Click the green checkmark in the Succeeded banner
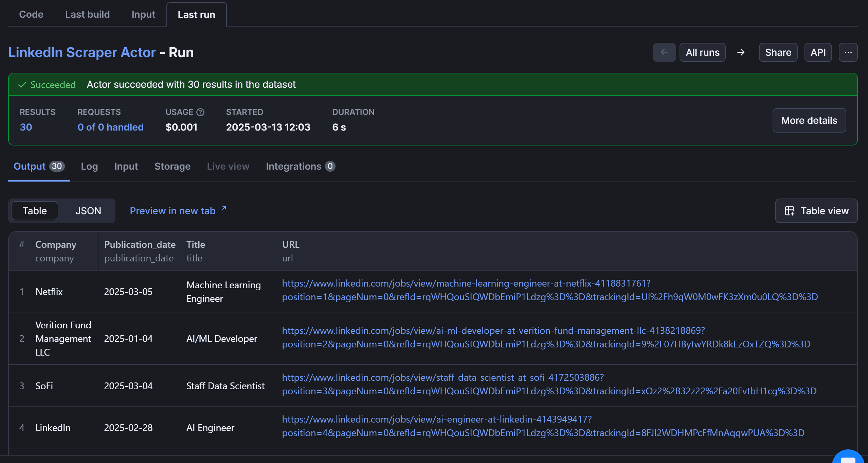Image resolution: width=868 pixels, height=463 pixels. [22, 84]
